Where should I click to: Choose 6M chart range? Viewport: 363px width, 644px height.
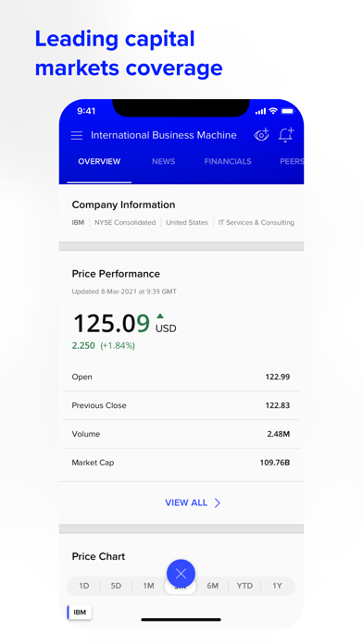tap(213, 586)
